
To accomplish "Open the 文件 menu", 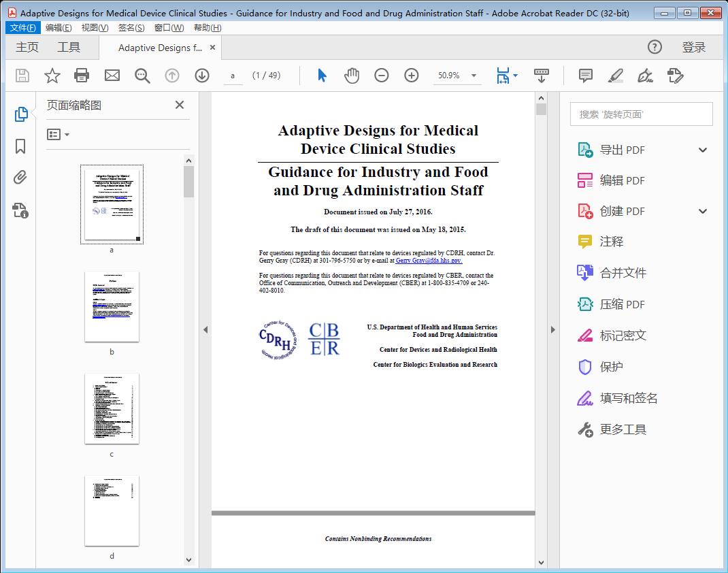I will pos(22,27).
